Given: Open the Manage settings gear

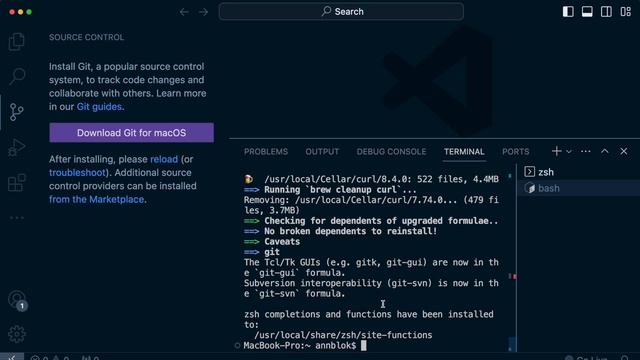Looking at the screenshot, I should coord(17,334).
